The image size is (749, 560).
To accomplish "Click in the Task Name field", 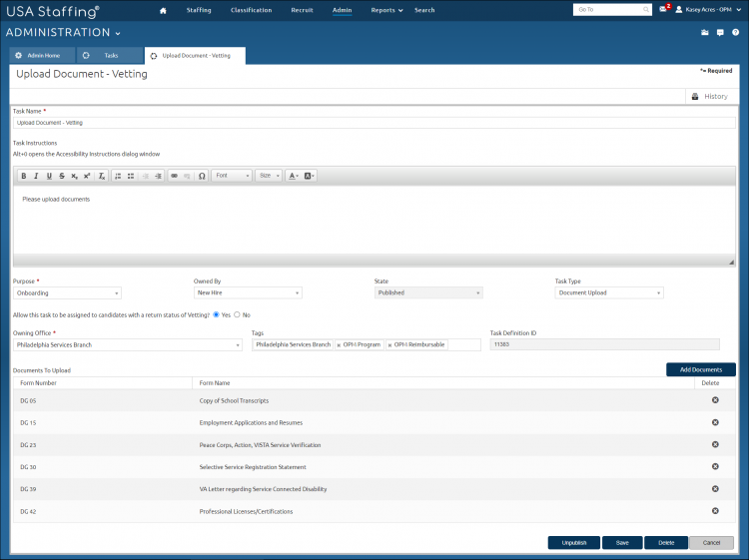I will point(374,123).
